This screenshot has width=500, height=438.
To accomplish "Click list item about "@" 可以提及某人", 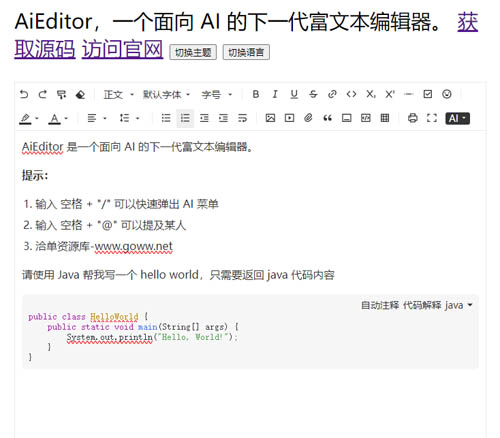I will click(x=104, y=225).
